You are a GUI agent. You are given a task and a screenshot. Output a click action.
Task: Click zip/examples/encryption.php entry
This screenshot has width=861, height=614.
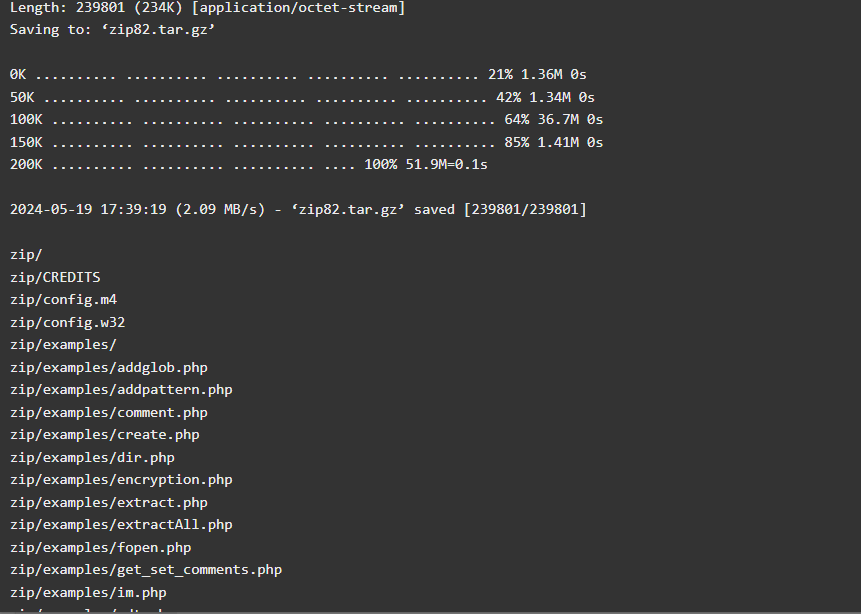point(121,480)
